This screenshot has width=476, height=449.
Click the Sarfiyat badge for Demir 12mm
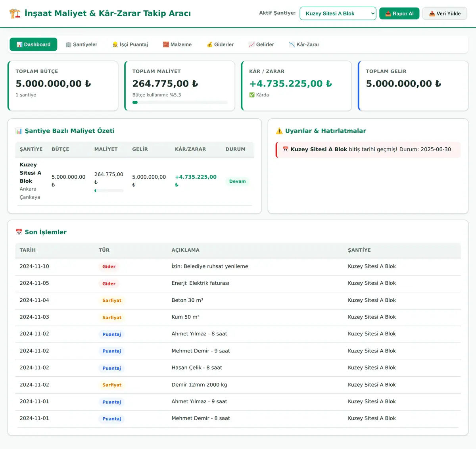[x=112, y=385]
